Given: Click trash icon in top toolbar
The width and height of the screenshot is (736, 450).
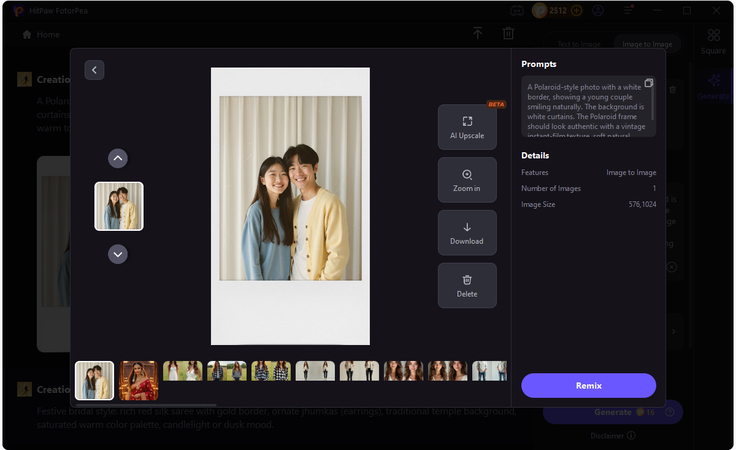Looking at the screenshot, I should pos(508,33).
